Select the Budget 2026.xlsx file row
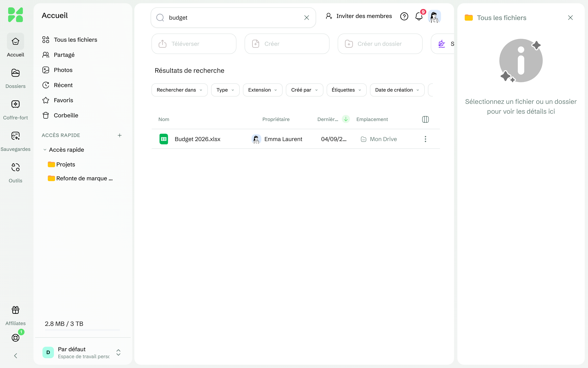The width and height of the screenshot is (588, 368). [x=296, y=139]
